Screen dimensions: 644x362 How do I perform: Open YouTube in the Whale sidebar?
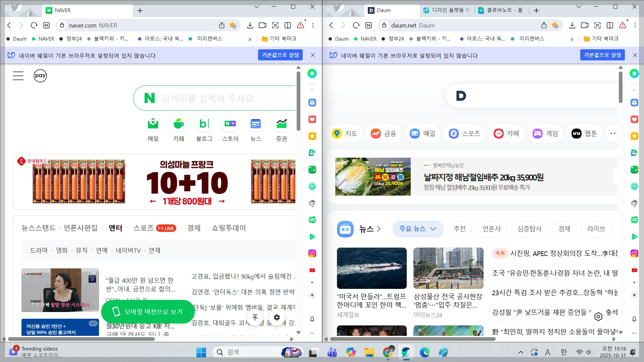click(312, 270)
